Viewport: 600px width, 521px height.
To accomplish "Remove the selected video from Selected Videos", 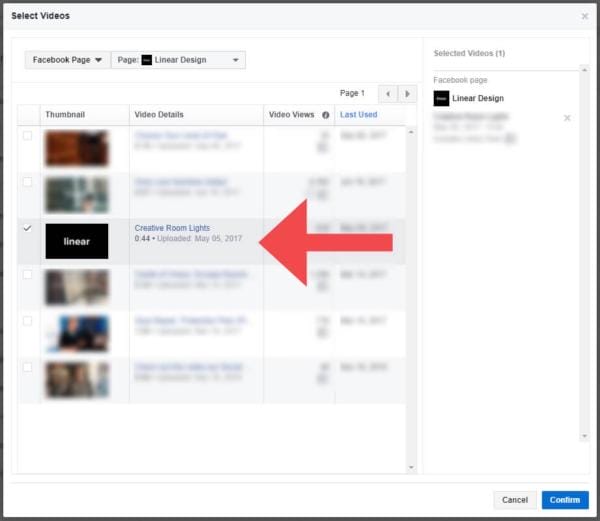I will [567, 118].
